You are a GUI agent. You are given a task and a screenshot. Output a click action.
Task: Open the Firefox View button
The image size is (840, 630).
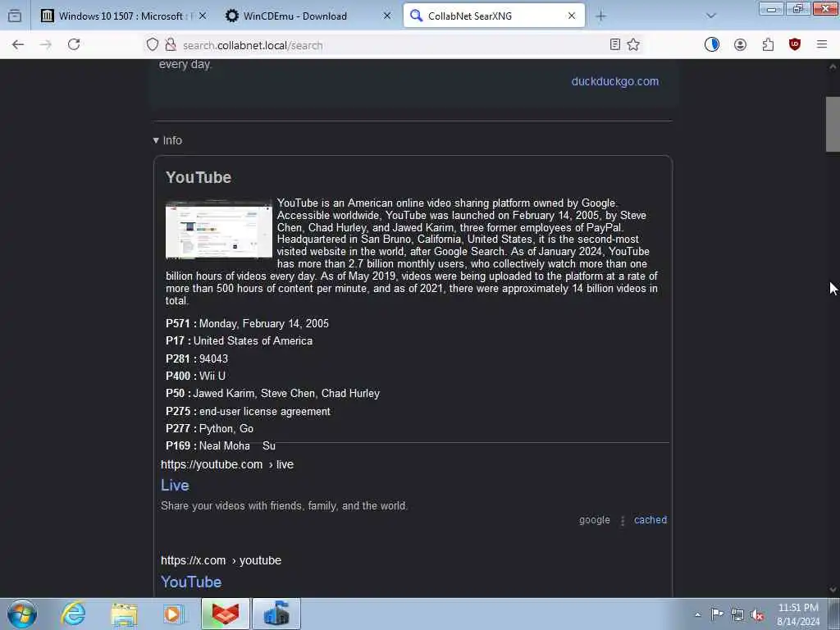click(x=15, y=16)
